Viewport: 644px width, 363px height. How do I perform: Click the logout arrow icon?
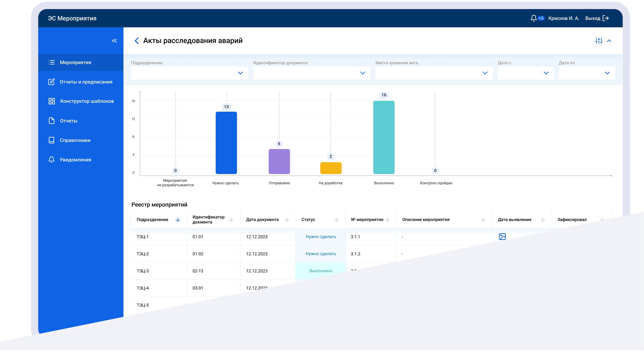point(606,18)
